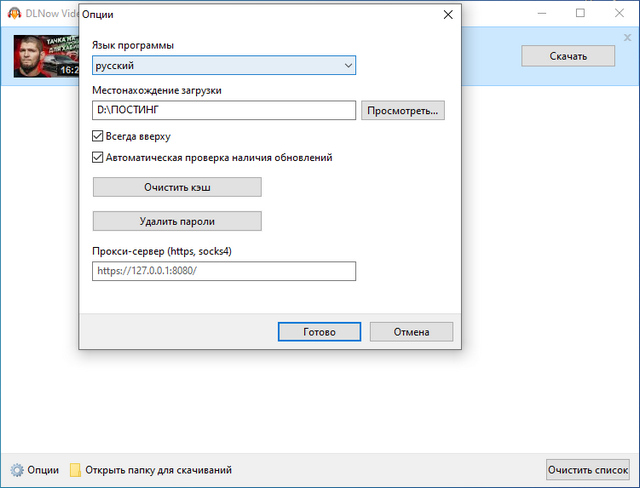This screenshot has height=488, width=640.
Task: Focus the Прокси-сервер input field
Action: [225, 271]
